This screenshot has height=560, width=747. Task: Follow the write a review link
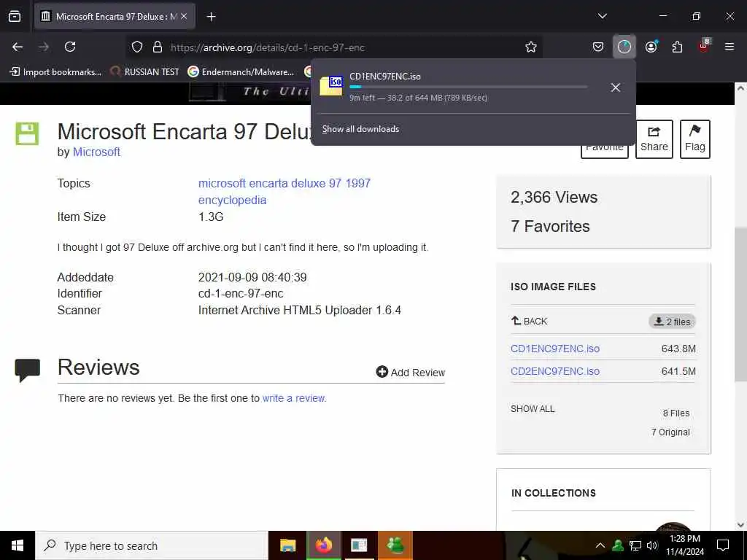coord(293,398)
